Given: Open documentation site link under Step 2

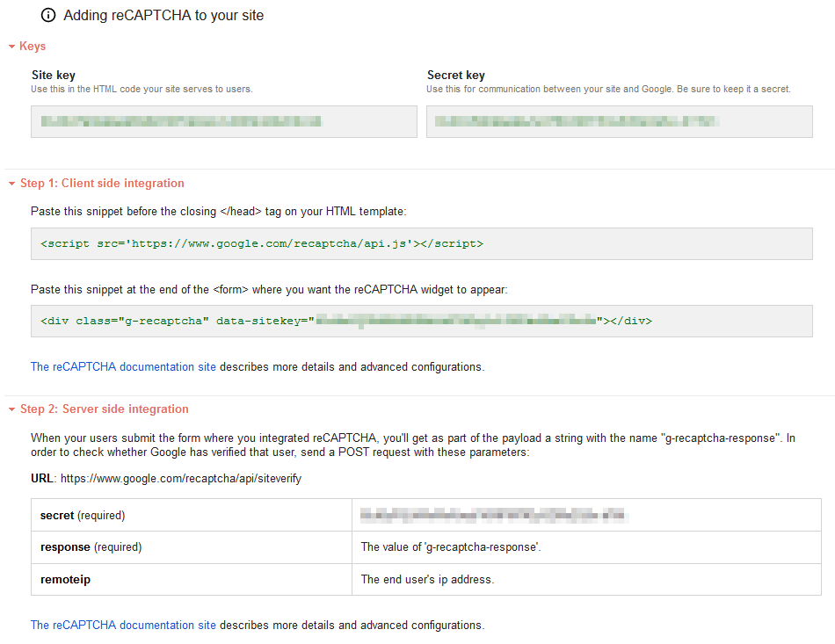Looking at the screenshot, I should click(x=123, y=625).
